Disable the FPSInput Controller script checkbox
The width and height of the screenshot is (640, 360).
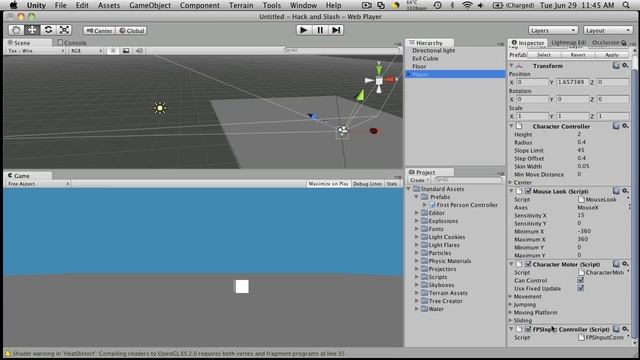click(x=528, y=329)
